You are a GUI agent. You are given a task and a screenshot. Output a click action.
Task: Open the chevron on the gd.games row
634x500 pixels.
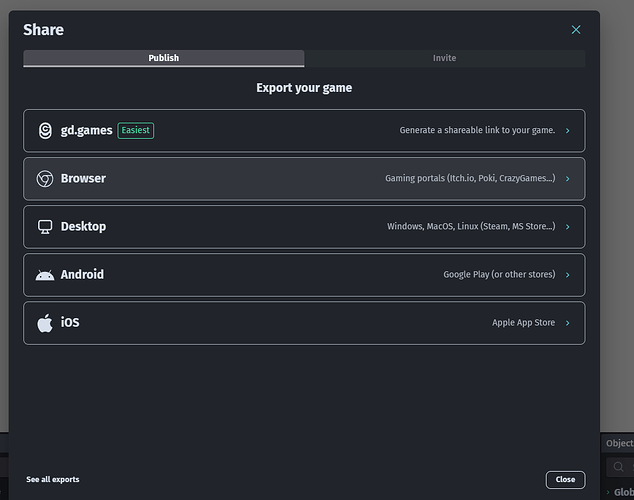(x=568, y=131)
